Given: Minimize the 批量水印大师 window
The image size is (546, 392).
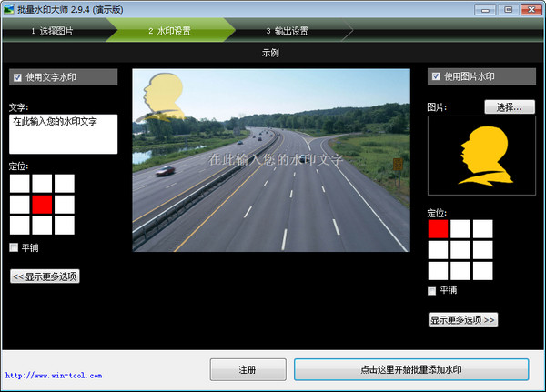Looking at the screenshot, I should pyautogui.click(x=485, y=9).
